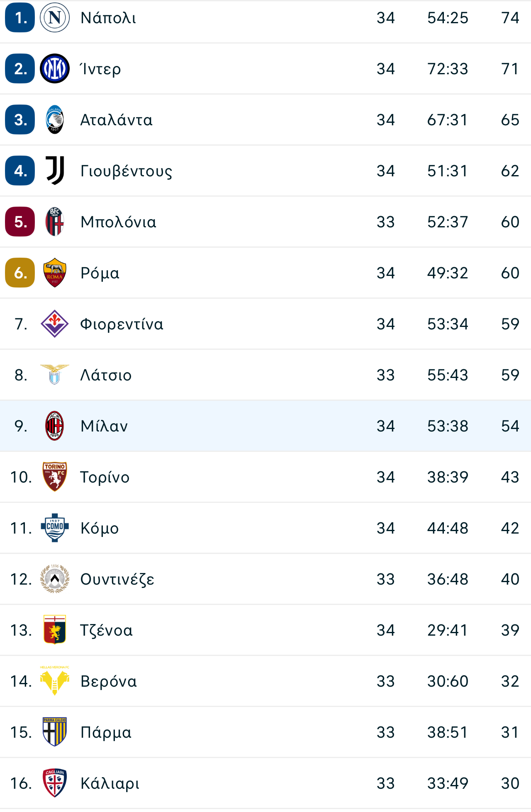Select the maroon rank 5 badge

pyautogui.click(x=20, y=222)
